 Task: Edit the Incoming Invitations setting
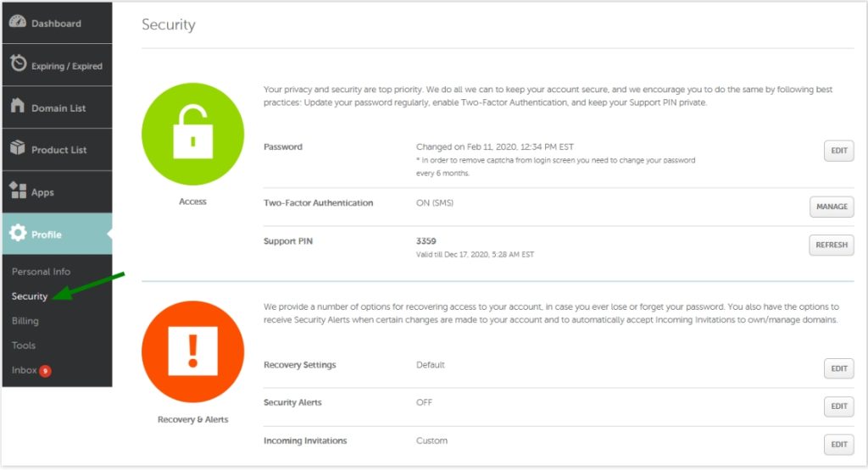click(838, 445)
